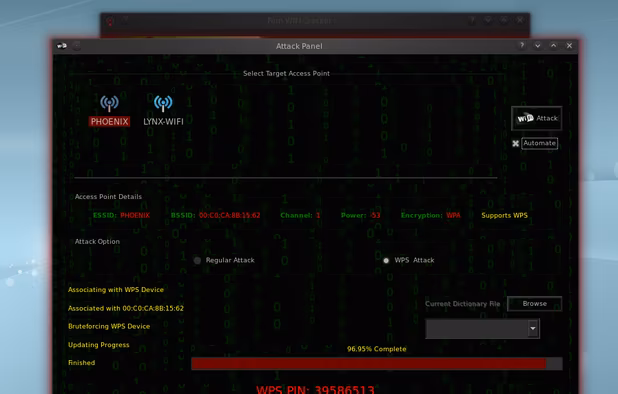The width and height of the screenshot is (618, 394).
Task: Click the Encryption WPA value
Action: tap(453, 216)
